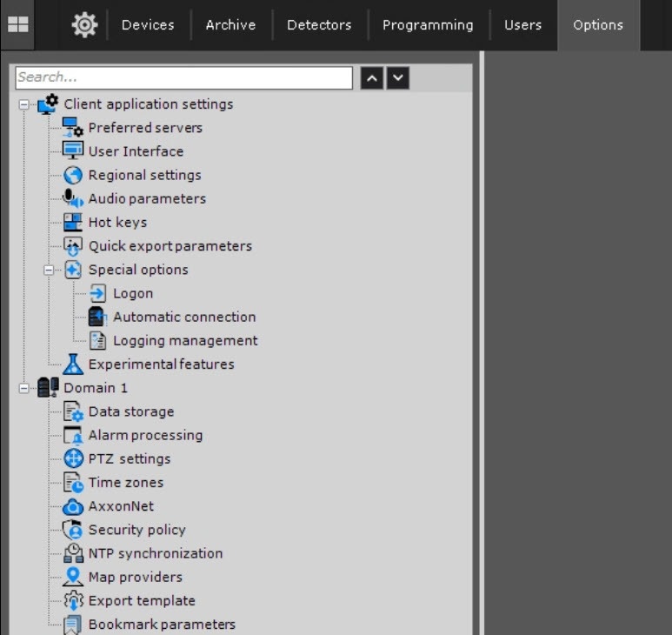The width and height of the screenshot is (672, 635).
Task: Open 'Alarm processing' text entry
Action: pyautogui.click(x=145, y=436)
